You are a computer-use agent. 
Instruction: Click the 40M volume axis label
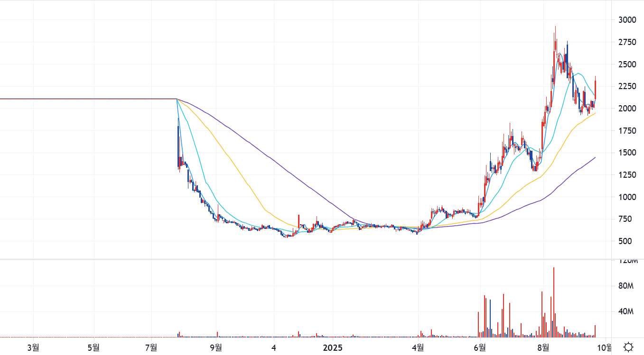[x=625, y=311]
